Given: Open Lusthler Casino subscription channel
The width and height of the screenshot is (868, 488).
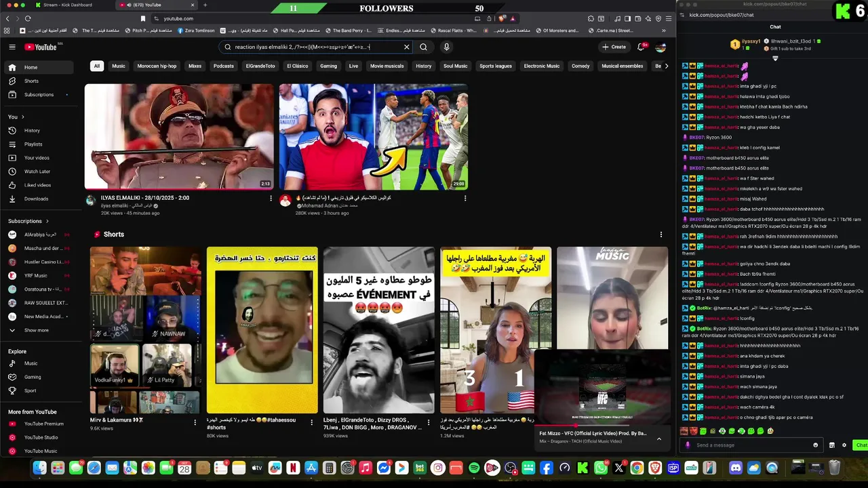Looking at the screenshot, I should pyautogui.click(x=39, y=262).
